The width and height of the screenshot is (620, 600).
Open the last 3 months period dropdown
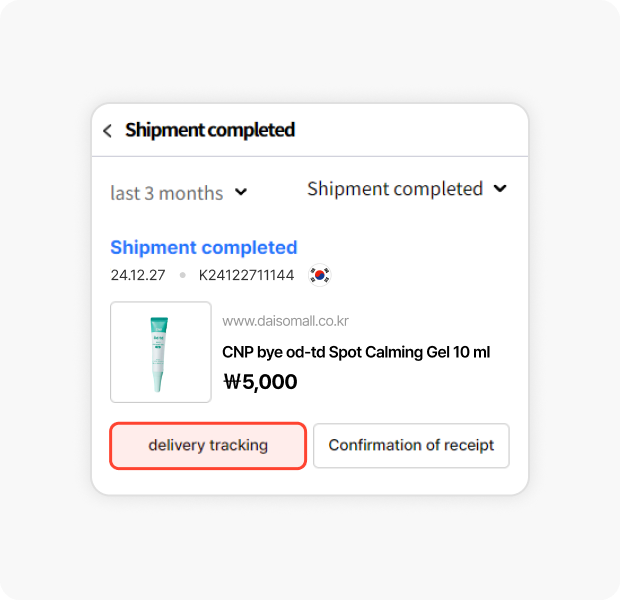(x=167, y=193)
